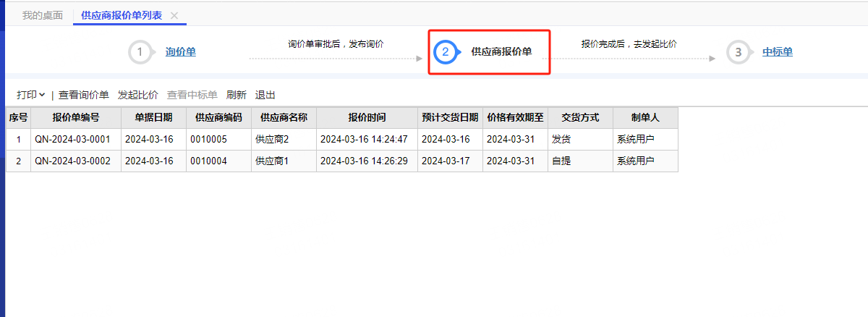Click 查看中标单 in the toolbar
The width and height of the screenshot is (868, 317).
click(x=192, y=95)
